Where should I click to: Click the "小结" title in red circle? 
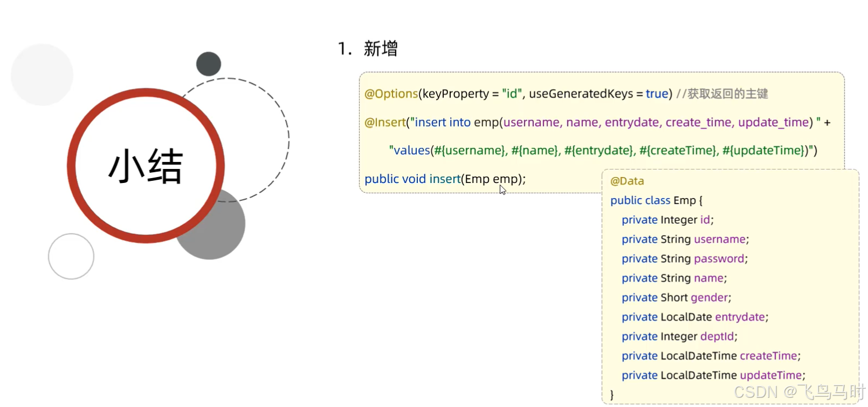pyautogui.click(x=146, y=166)
